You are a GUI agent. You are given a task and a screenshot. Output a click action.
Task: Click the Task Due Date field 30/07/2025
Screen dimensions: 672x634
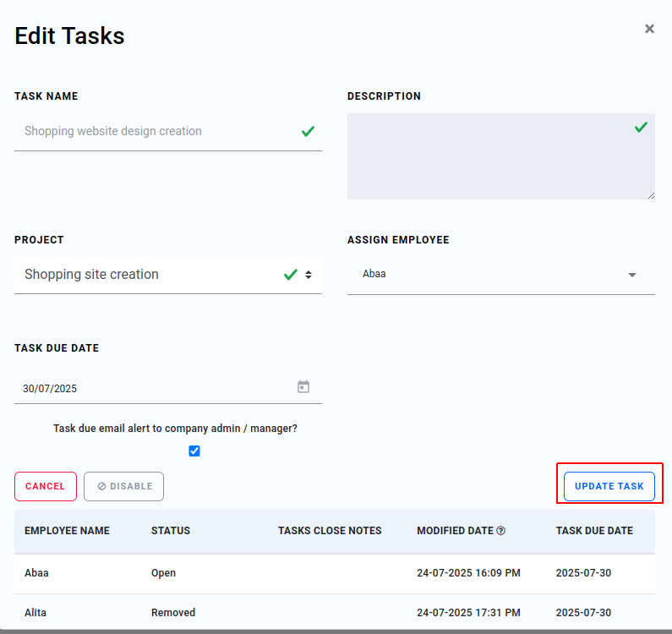[168, 388]
